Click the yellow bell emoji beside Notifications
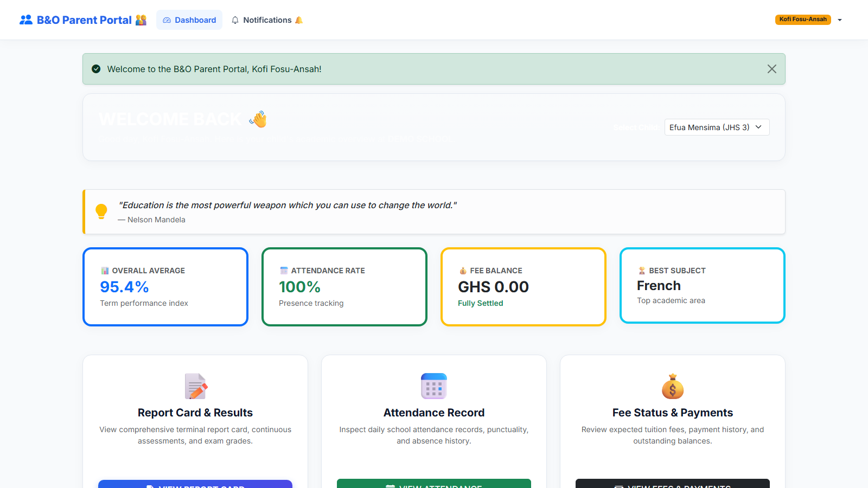This screenshot has width=868, height=488. (299, 20)
